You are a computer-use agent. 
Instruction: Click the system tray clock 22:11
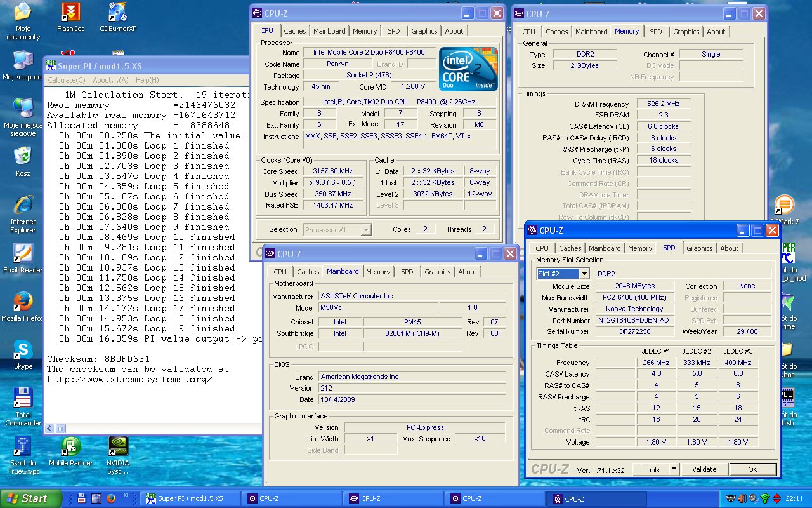794,498
